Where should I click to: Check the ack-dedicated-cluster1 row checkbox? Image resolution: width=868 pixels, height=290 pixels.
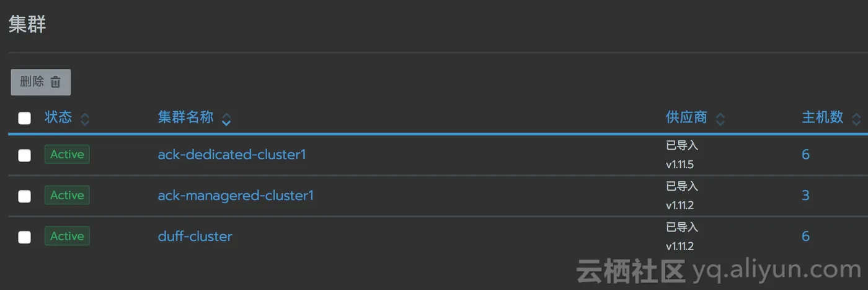click(x=24, y=155)
